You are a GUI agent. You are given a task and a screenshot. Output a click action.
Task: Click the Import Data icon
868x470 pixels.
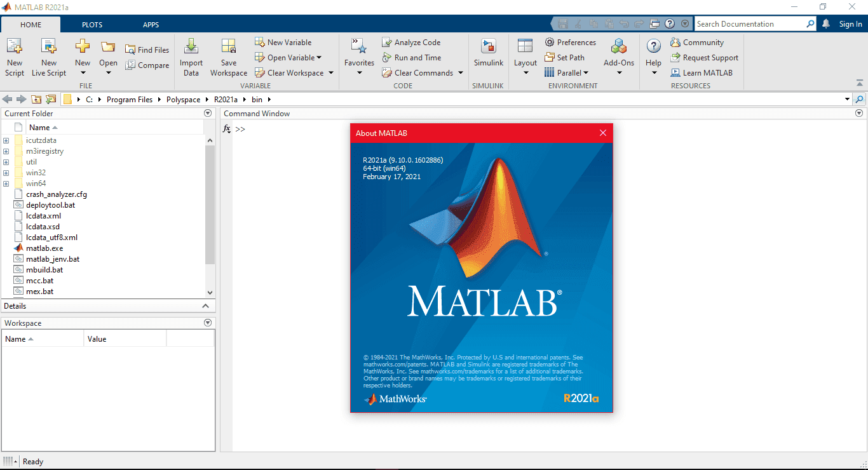pos(191,46)
